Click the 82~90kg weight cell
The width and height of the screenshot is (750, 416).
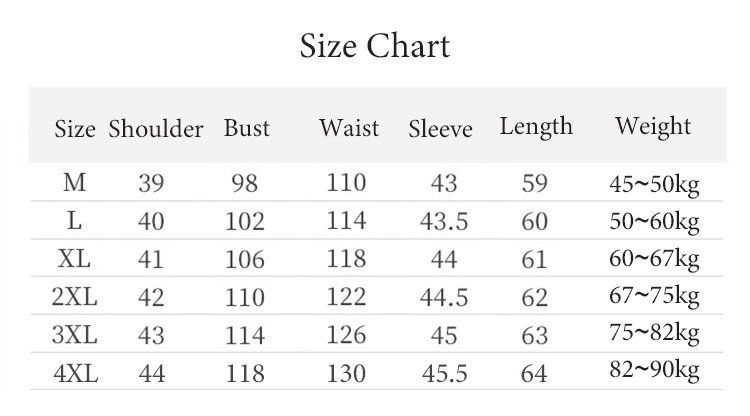tap(653, 372)
